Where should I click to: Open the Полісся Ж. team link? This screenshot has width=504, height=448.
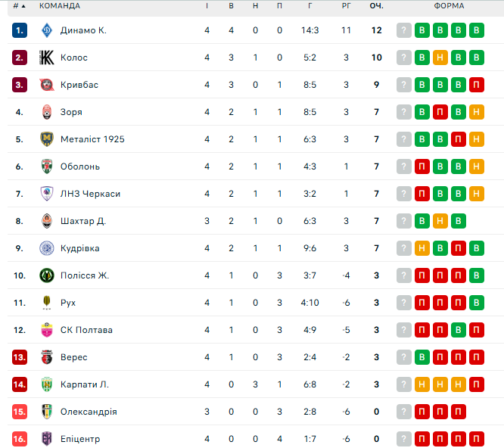pos(85,275)
